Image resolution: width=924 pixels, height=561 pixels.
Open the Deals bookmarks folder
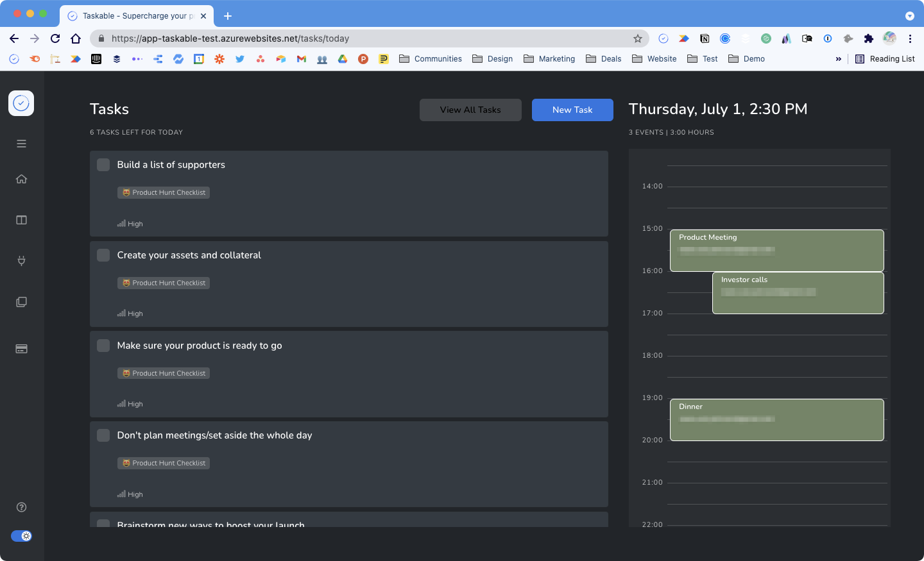[x=603, y=59]
